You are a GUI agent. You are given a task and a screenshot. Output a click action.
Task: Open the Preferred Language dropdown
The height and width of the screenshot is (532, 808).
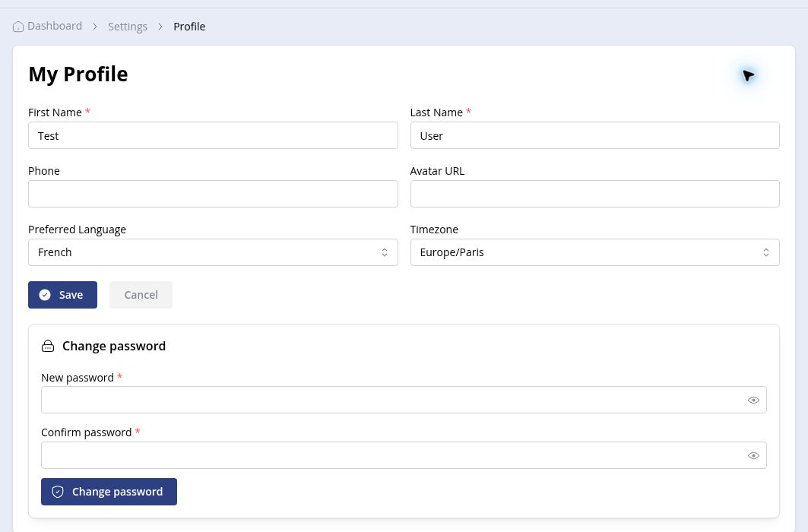click(x=213, y=252)
